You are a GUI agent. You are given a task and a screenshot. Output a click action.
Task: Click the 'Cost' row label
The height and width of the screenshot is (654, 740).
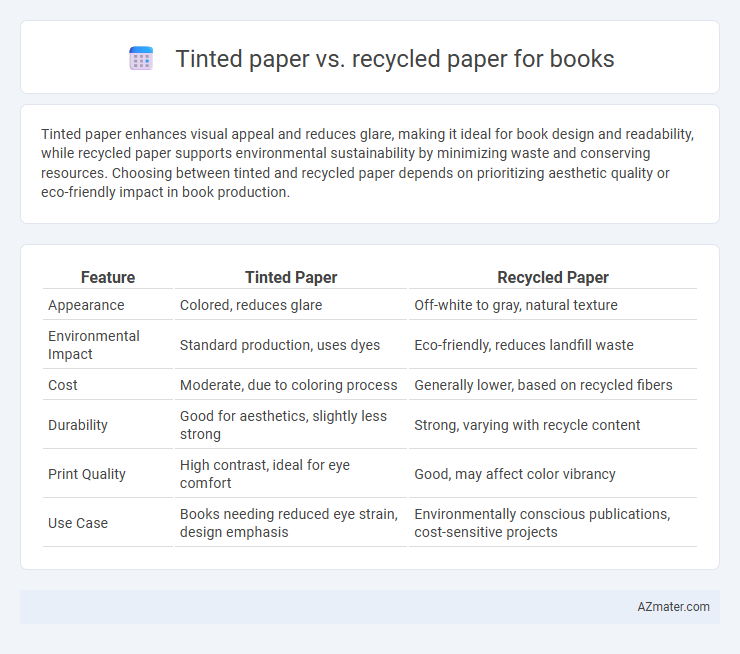[63, 385]
